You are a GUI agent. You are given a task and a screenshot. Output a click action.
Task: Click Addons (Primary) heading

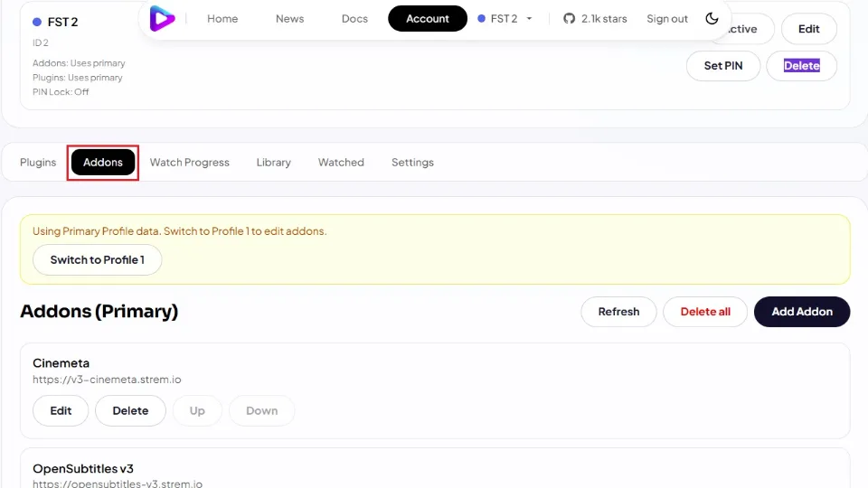(x=99, y=312)
